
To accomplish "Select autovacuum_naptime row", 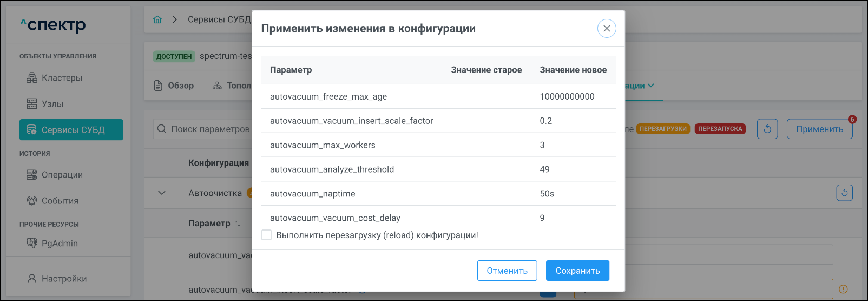I will coord(438,194).
